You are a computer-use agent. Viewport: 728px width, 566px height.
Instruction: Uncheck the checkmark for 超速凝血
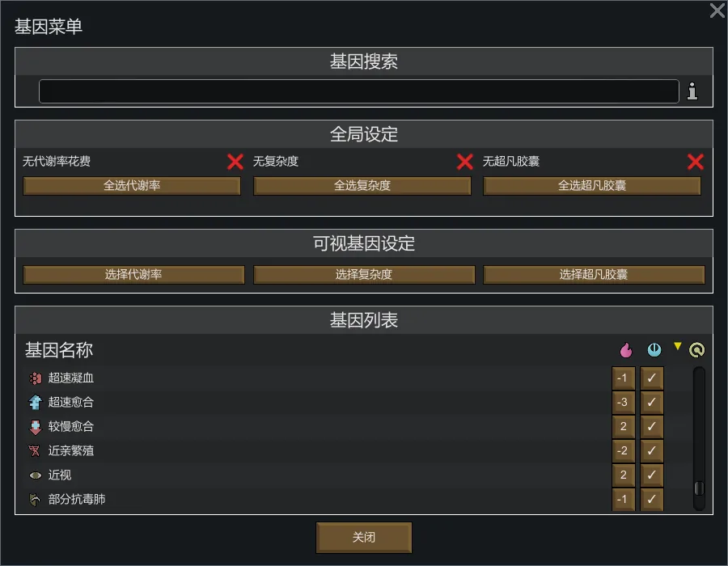coord(652,378)
